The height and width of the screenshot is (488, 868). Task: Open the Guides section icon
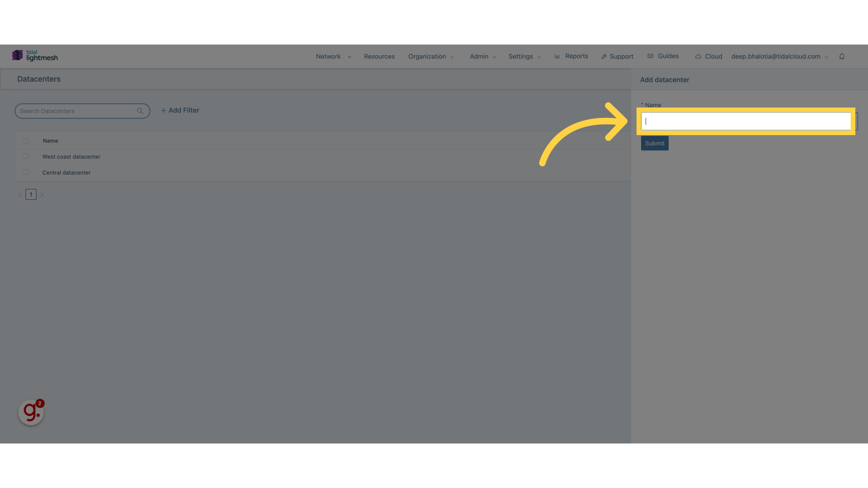pyautogui.click(x=651, y=56)
